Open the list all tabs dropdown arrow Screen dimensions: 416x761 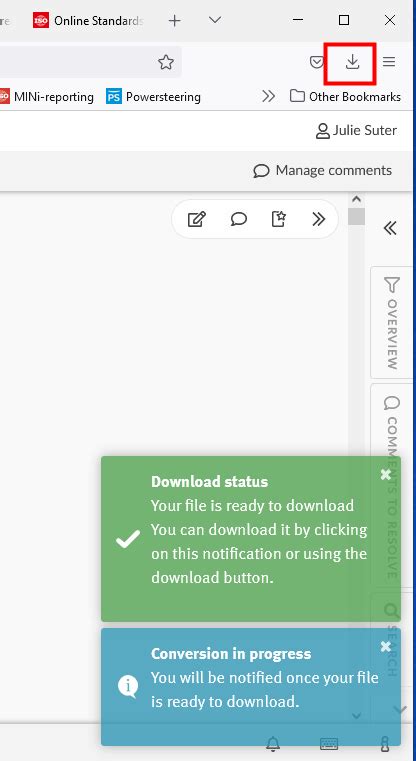(x=215, y=20)
